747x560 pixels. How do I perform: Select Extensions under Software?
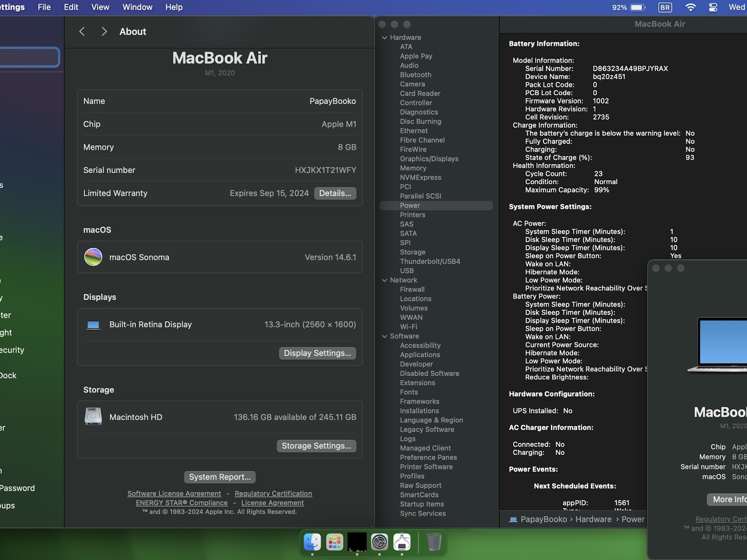point(417,383)
